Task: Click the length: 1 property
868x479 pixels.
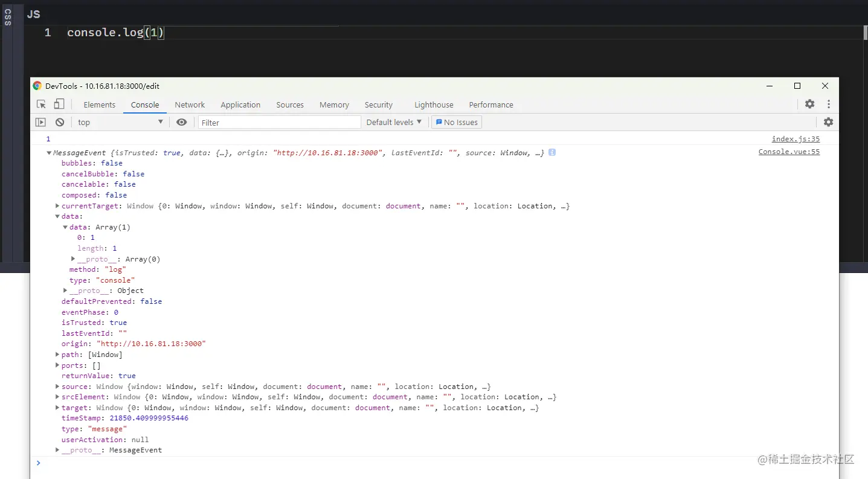Action: coord(97,248)
